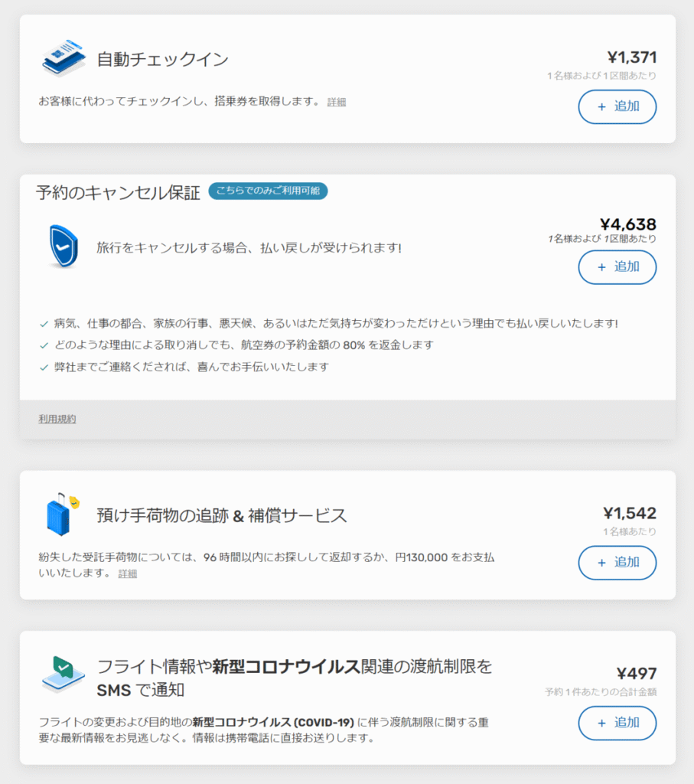Viewport: 694px width, 784px height.
Task: Add the cancellation guarantee for ¥4,638
Action: (x=617, y=267)
